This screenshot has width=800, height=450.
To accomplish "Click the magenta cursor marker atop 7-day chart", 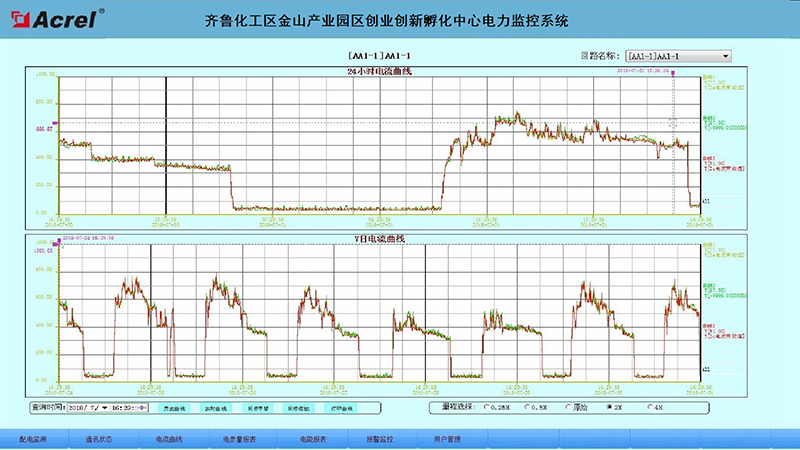I will point(62,238).
